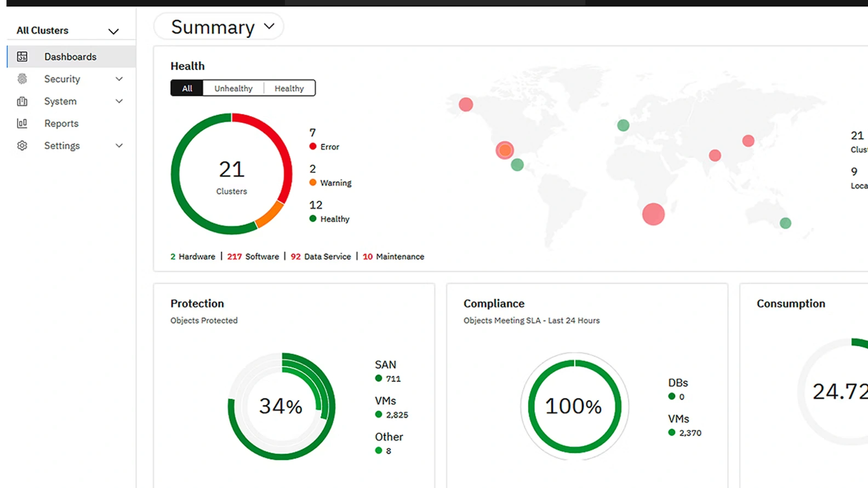The width and height of the screenshot is (868, 488).
Task: Expand the Security submenu chevron
Action: [x=119, y=79]
